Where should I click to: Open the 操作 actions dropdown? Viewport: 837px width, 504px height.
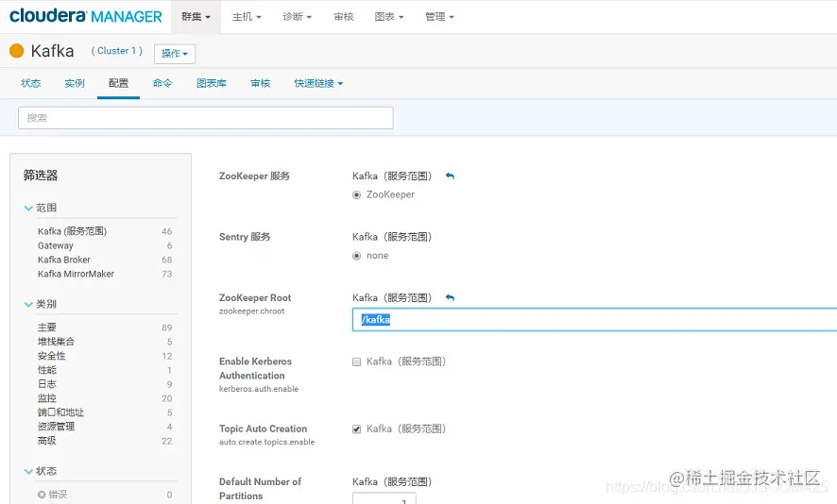click(175, 54)
